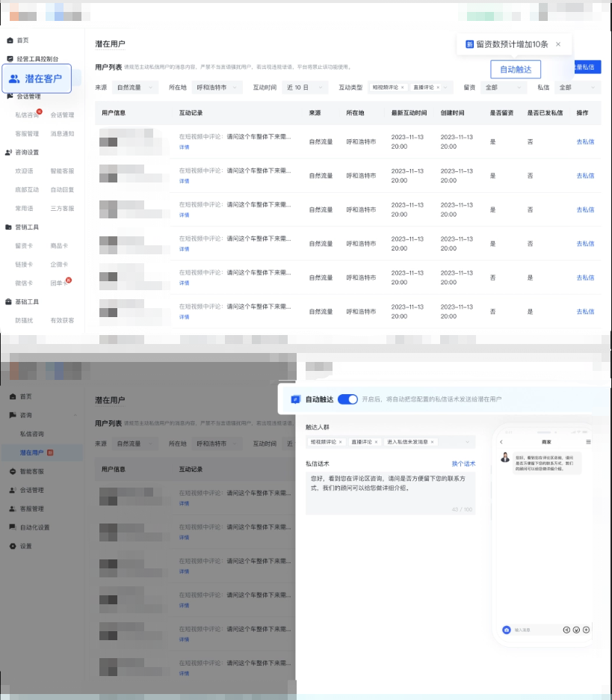Click the hamburger menu in the phone preview

point(588,441)
